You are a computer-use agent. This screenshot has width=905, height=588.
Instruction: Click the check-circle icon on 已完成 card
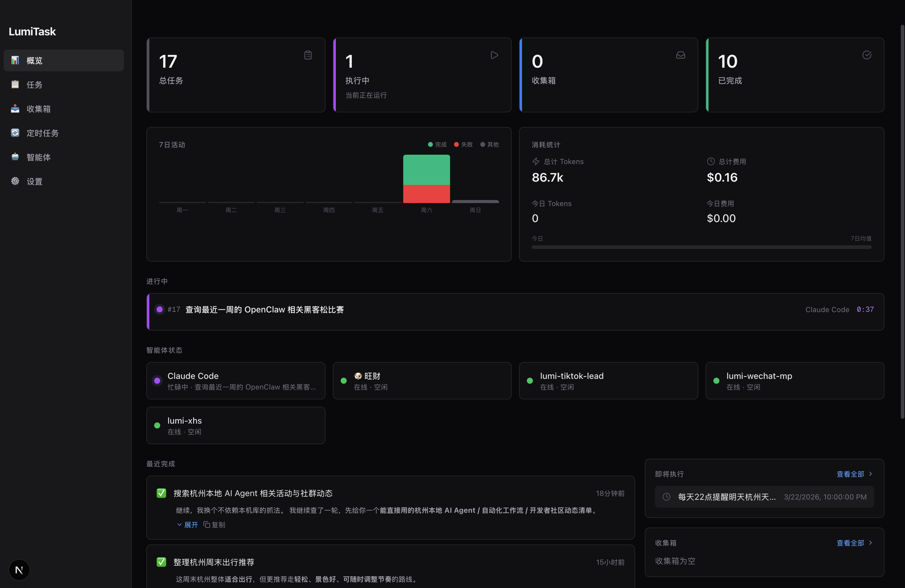coord(867,55)
